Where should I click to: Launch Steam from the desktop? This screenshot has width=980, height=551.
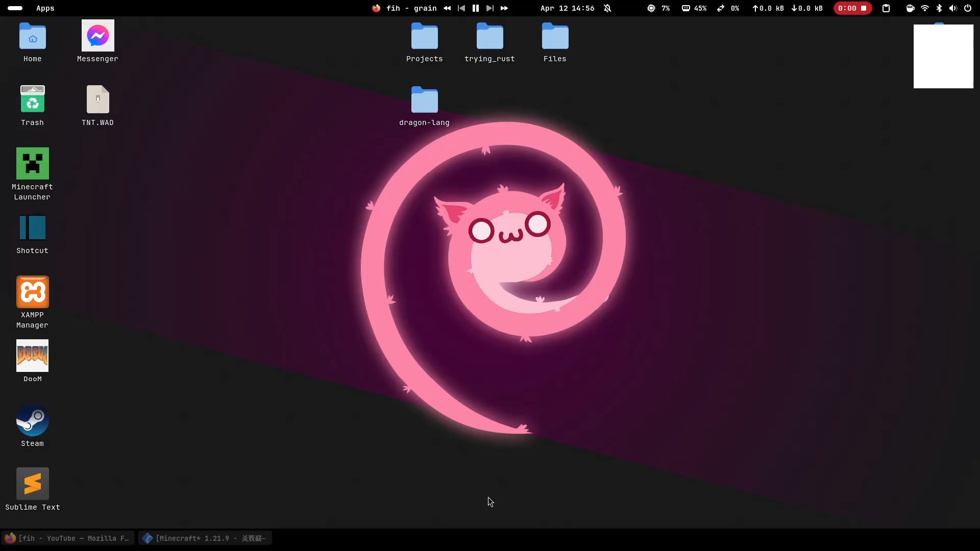[x=32, y=421]
